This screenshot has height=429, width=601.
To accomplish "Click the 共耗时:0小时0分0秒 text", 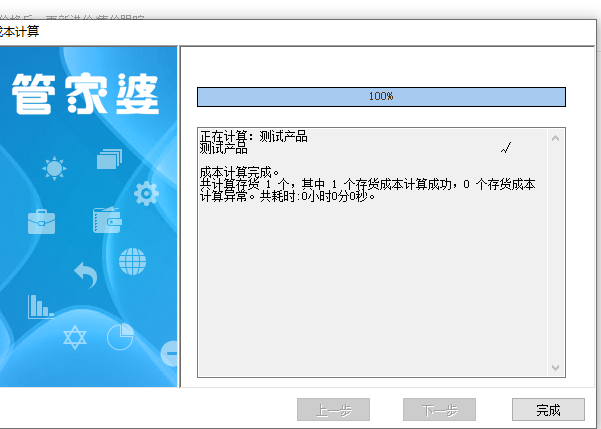I will coord(314,197).
